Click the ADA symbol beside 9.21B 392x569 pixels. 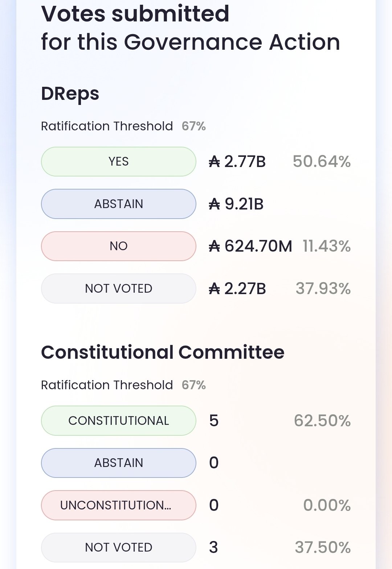[x=215, y=204]
